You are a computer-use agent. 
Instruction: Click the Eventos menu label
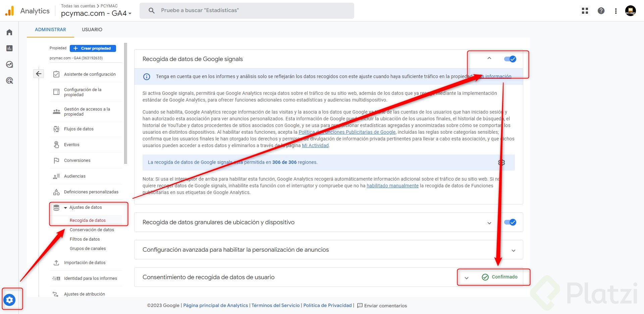tap(72, 144)
